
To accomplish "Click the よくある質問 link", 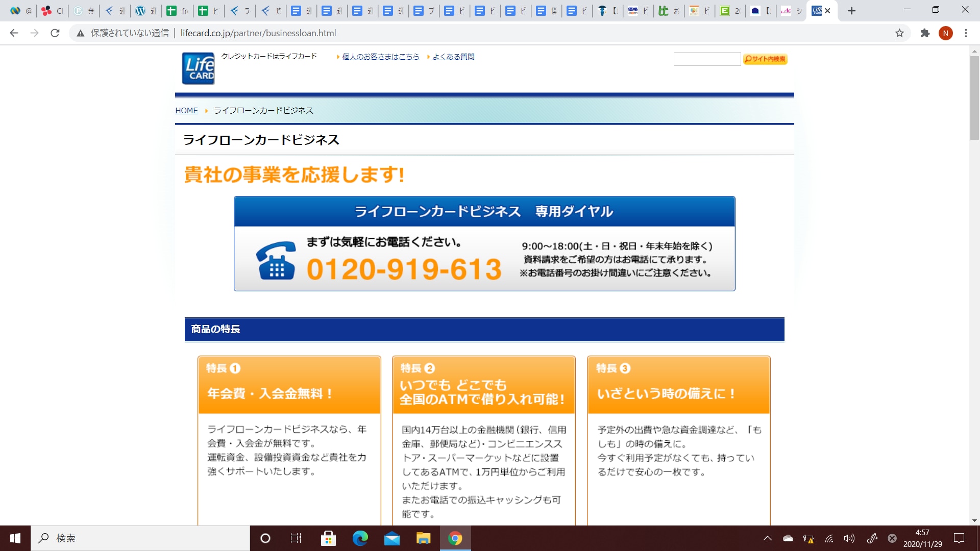I will click(453, 57).
